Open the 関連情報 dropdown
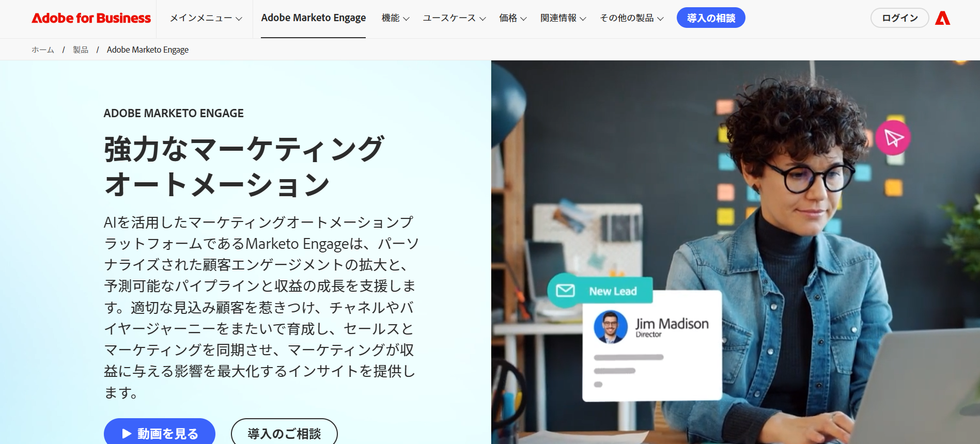 tap(563, 18)
